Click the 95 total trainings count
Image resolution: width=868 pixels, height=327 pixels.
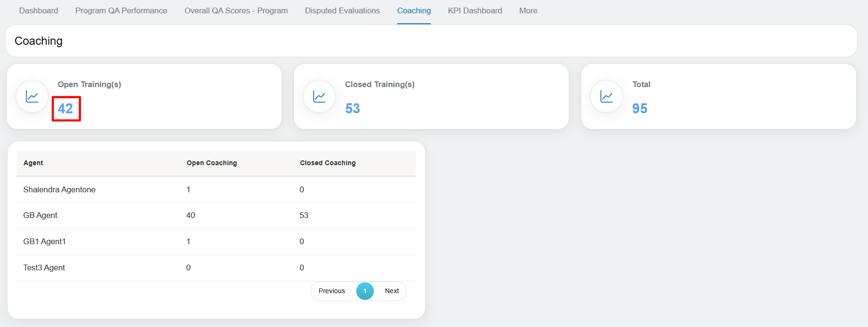pyautogui.click(x=640, y=109)
